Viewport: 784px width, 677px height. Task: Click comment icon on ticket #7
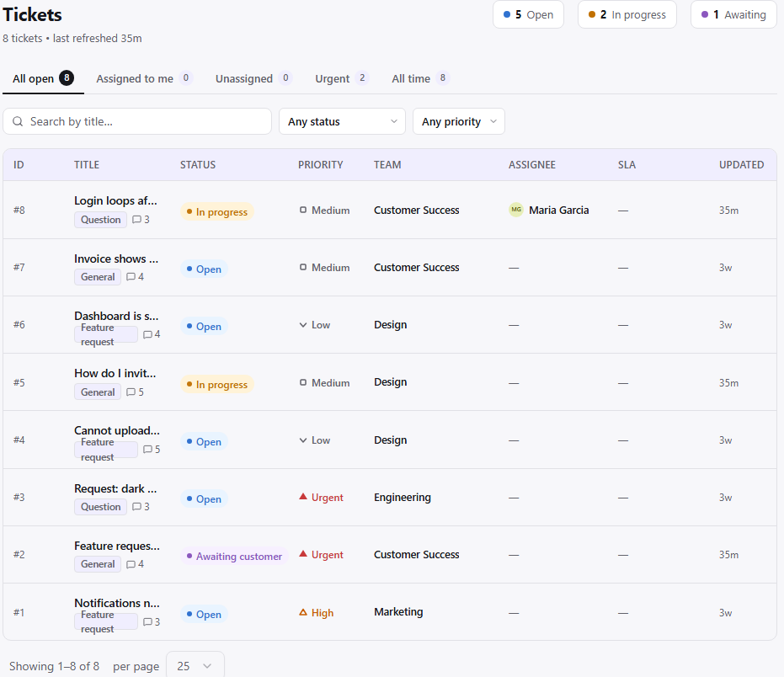131,276
